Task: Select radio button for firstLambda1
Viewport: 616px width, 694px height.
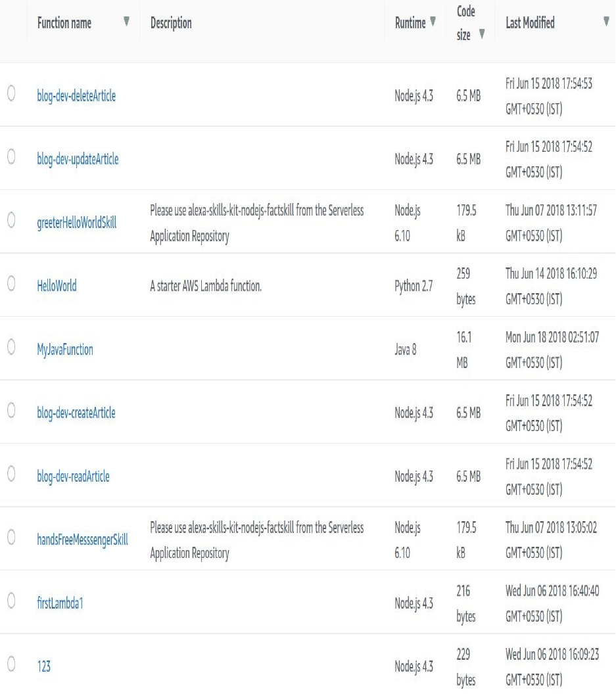Action: pos(11,601)
